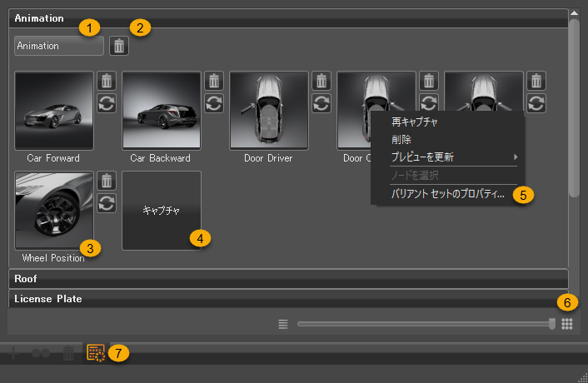
Task: Switch to grid view icon
Action: 567,324
